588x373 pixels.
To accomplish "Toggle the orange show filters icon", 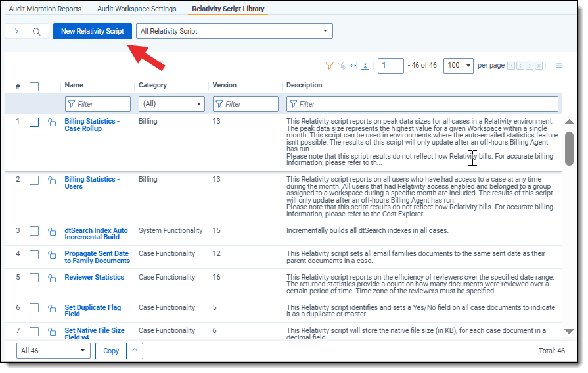I will point(330,66).
